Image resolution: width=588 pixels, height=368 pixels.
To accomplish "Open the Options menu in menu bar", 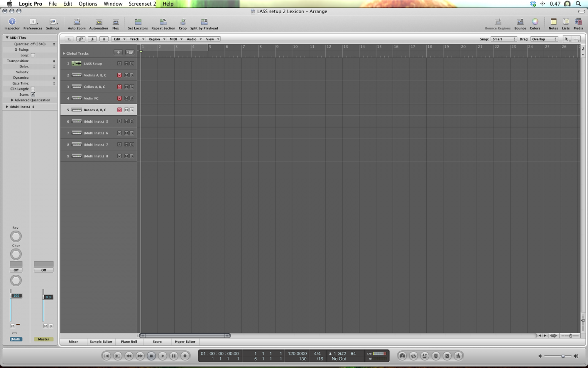I will [x=88, y=4].
